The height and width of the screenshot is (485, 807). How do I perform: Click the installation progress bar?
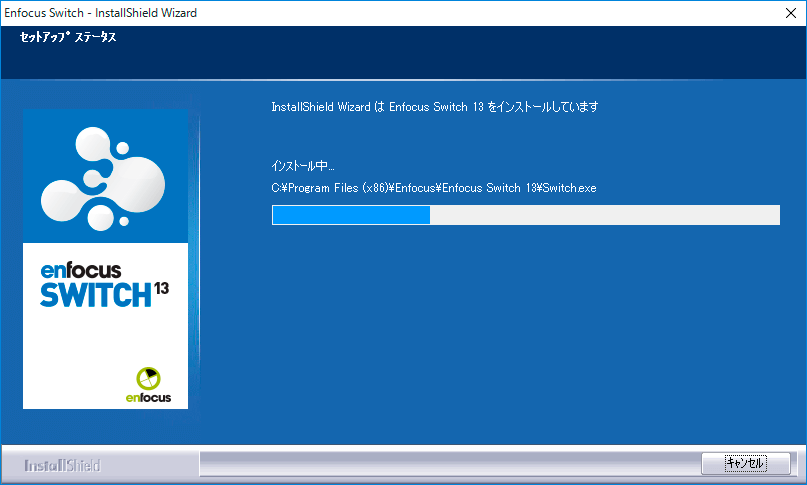[525, 215]
